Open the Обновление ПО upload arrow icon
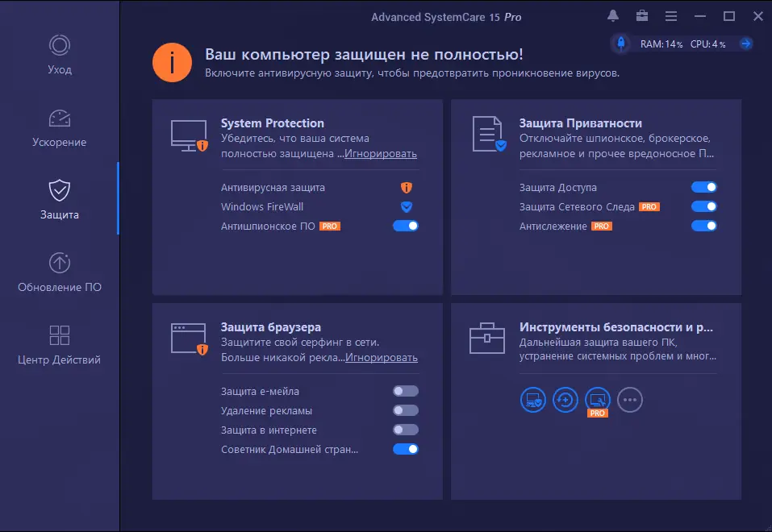The width and height of the screenshot is (772, 532). 60,263
